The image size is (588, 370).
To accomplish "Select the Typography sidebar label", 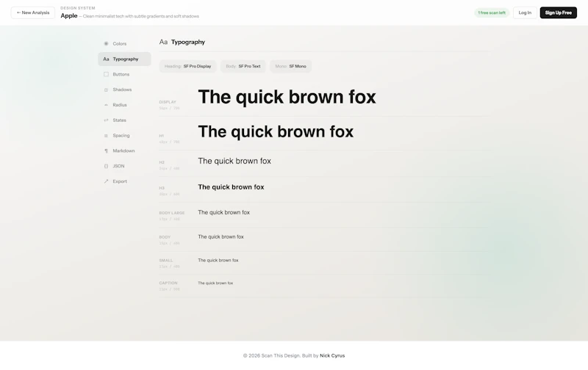I will [126, 59].
